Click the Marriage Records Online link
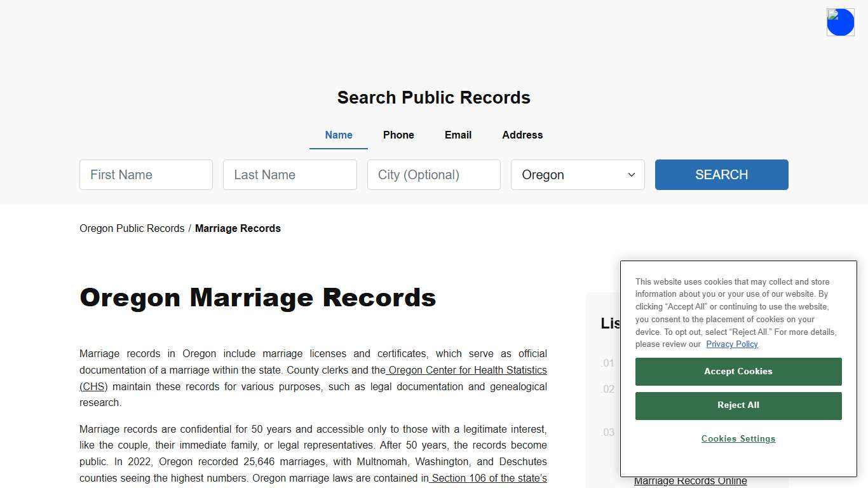 tap(692, 481)
